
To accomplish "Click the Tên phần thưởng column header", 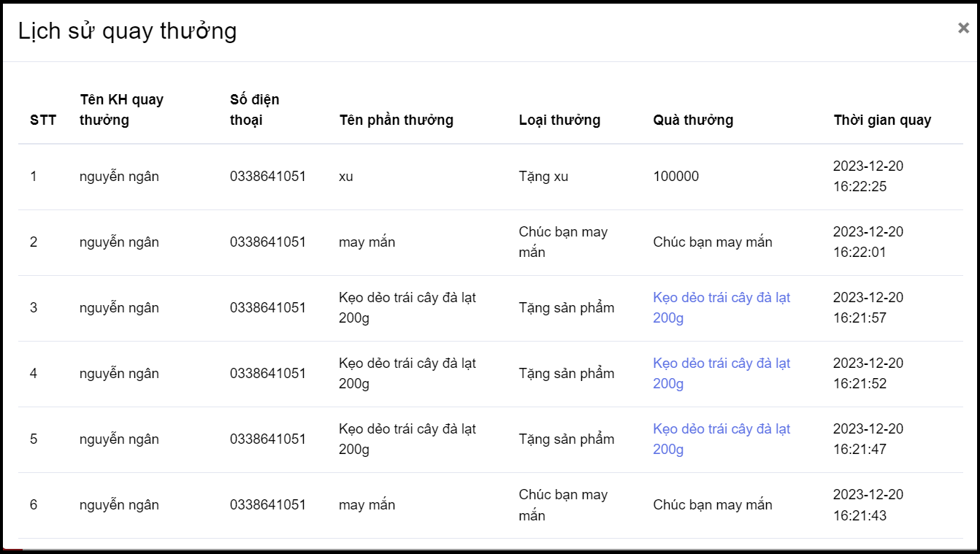I will [x=396, y=120].
